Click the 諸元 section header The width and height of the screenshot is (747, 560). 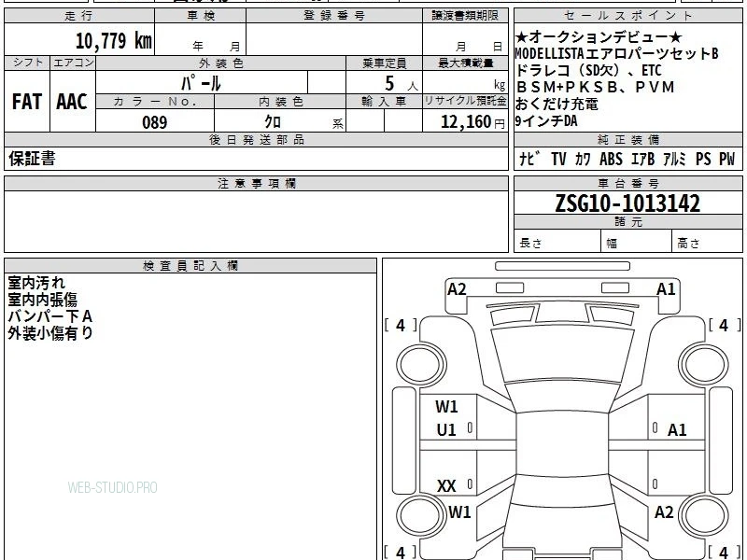tap(628, 222)
